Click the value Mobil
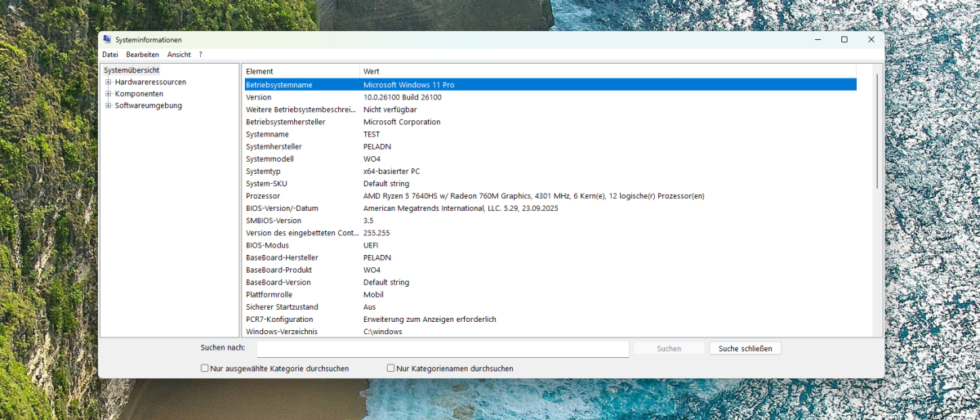Viewport: 980px width, 420px height. click(373, 294)
